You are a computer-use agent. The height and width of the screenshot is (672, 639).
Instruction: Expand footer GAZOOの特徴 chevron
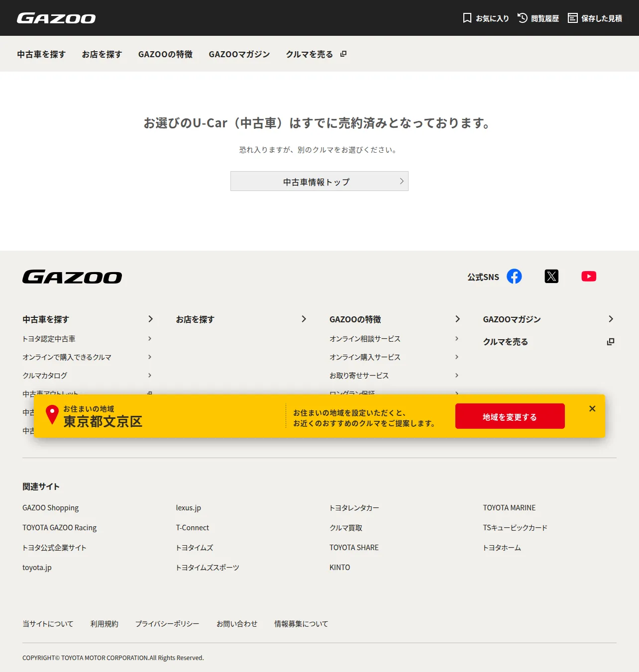457,319
